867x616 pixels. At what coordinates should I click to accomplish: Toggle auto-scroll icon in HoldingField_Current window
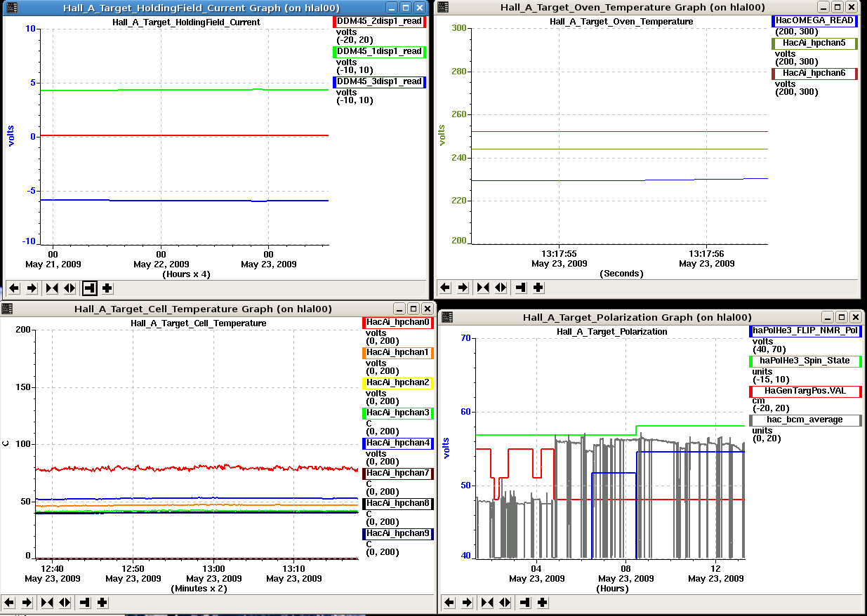pos(89,288)
